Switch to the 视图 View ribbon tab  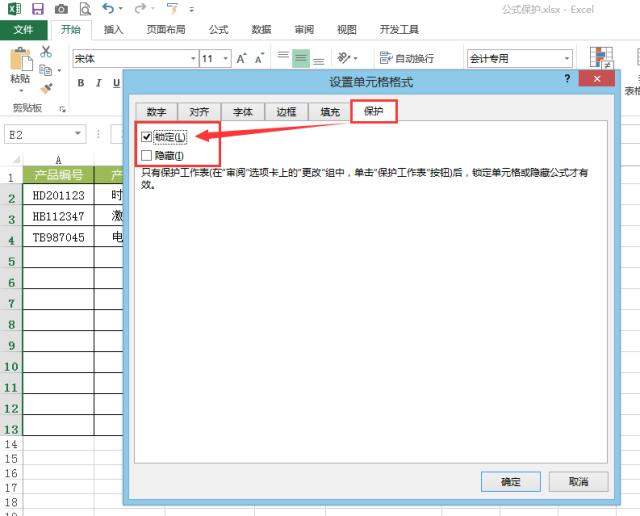pos(347,30)
